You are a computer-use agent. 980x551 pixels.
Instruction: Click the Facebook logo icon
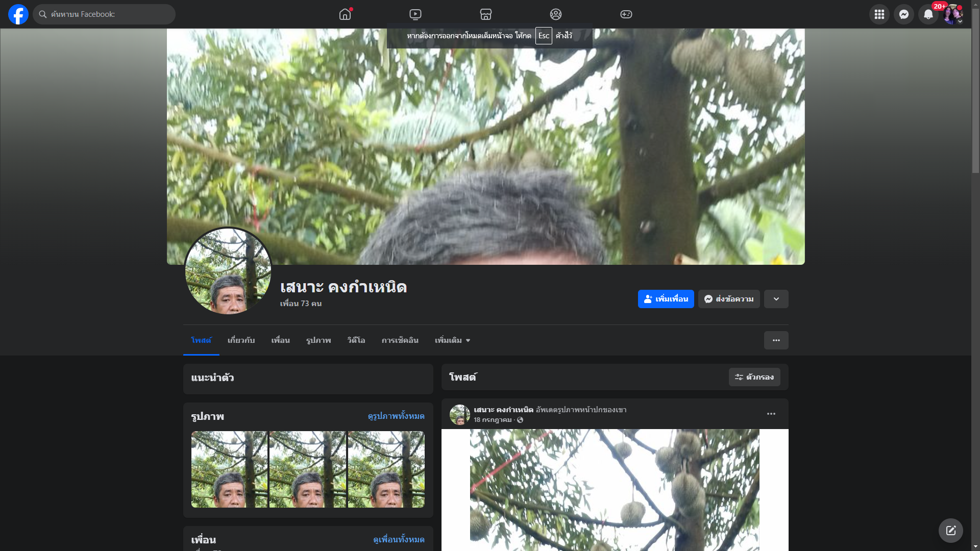(18, 14)
